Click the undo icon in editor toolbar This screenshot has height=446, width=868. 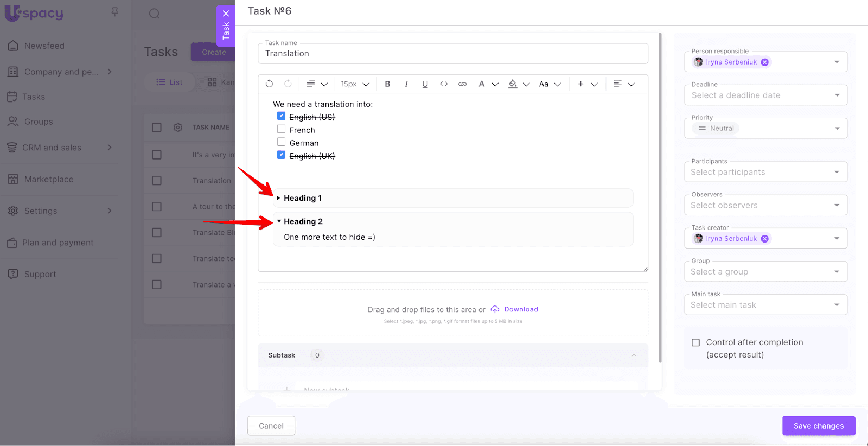269,84
